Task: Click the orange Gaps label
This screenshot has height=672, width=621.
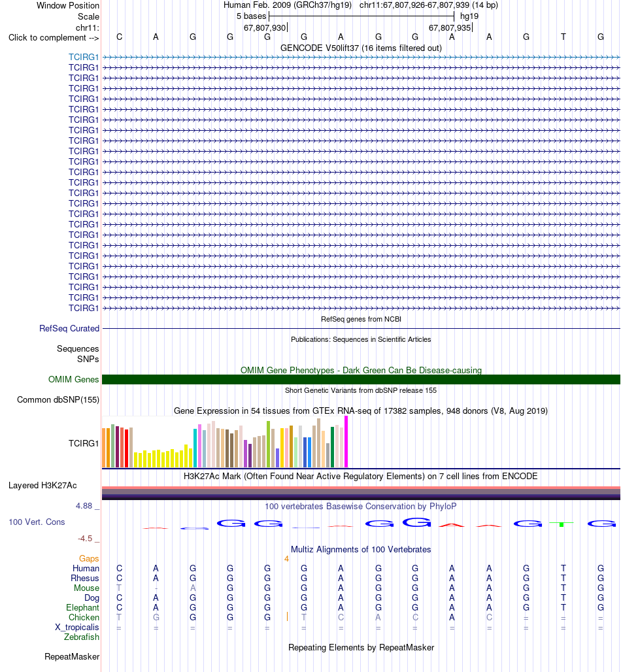Action: tap(89, 558)
